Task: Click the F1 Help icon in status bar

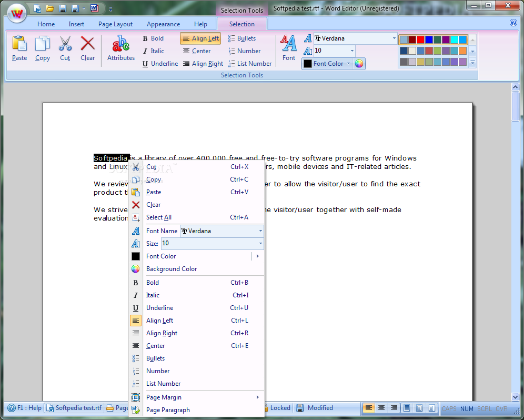Action: click(12, 408)
